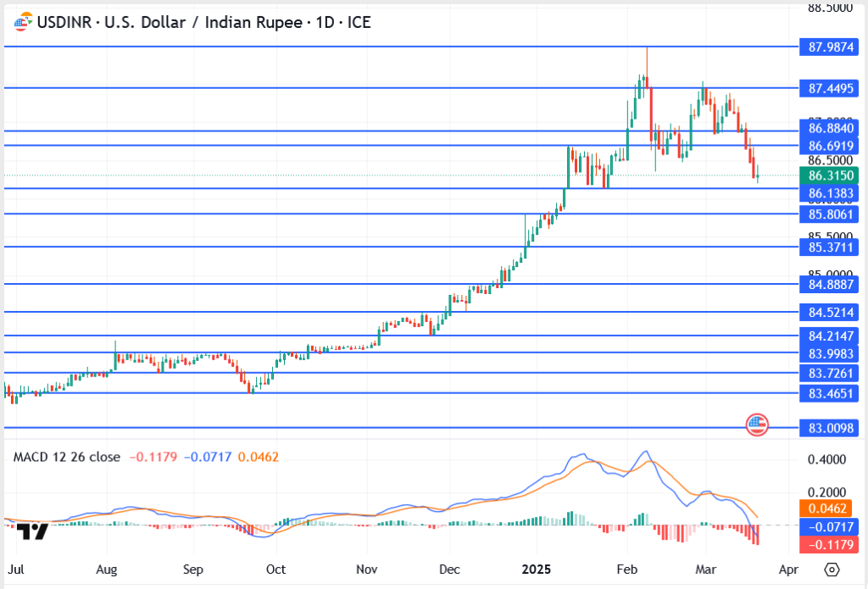Select the 87.9874 horizontal line price label

pyautogui.click(x=829, y=47)
